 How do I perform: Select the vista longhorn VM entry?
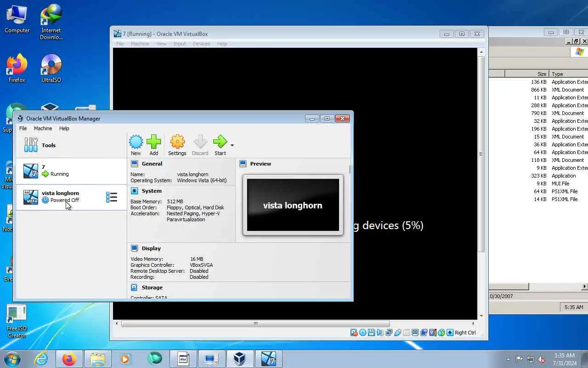[x=71, y=197]
